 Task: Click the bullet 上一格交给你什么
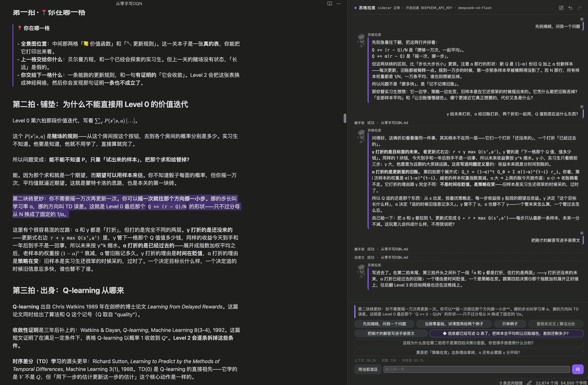[x=128, y=63]
